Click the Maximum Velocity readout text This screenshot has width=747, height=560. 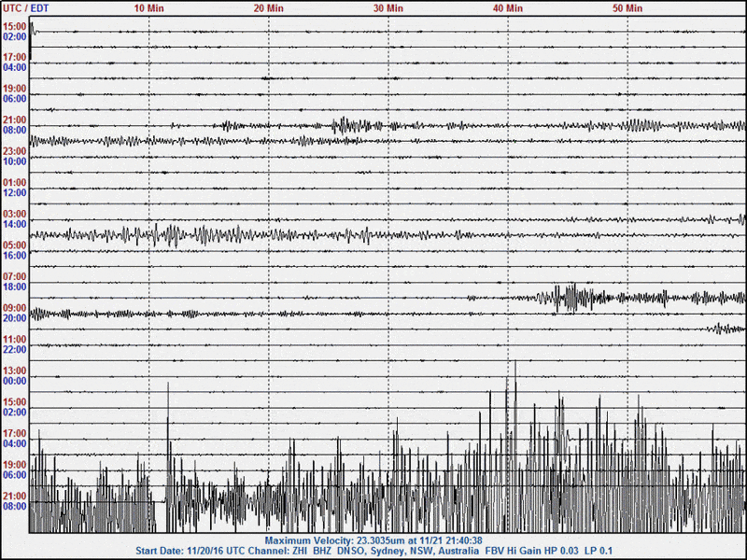[373, 540]
